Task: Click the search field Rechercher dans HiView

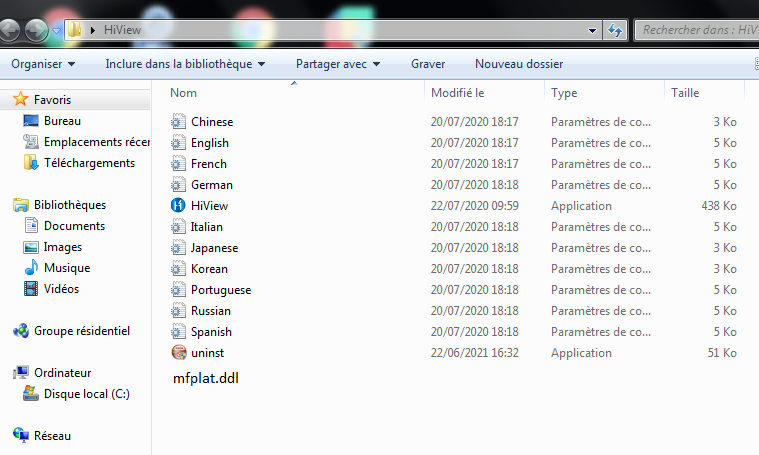Action: [x=696, y=30]
